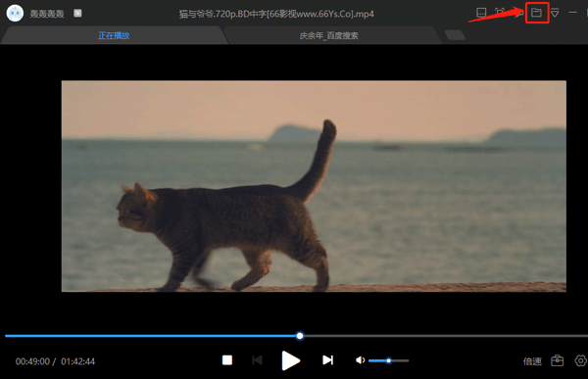Go to the previous video
The height and width of the screenshot is (379, 588).
(x=257, y=360)
